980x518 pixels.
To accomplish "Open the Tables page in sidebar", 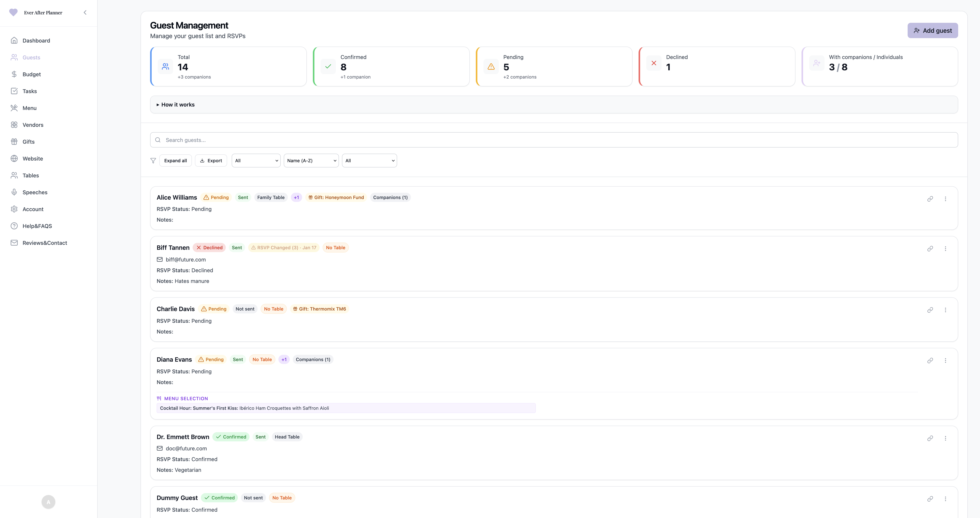I will tap(30, 175).
